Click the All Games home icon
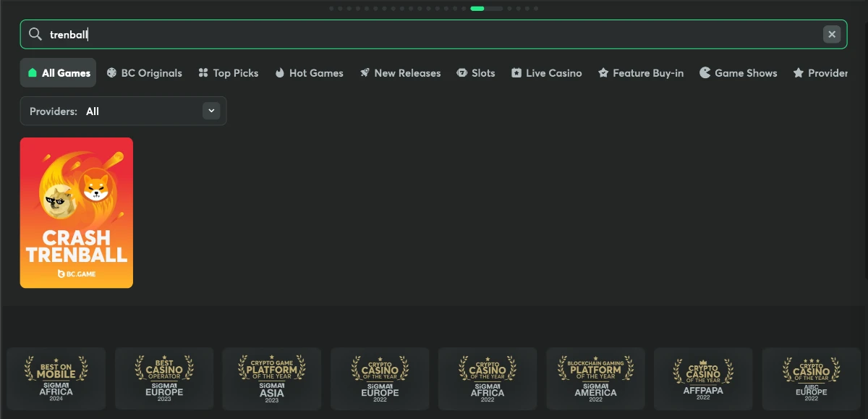The height and width of the screenshot is (419, 868). pyautogui.click(x=33, y=73)
